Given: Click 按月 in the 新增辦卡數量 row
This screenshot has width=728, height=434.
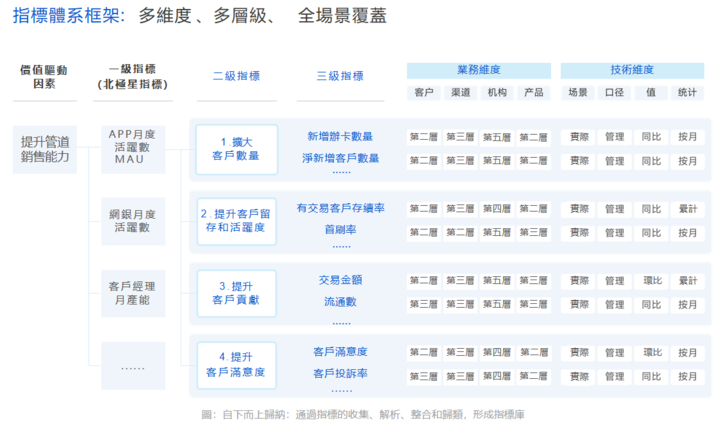Looking at the screenshot, I should (x=687, y=137).
